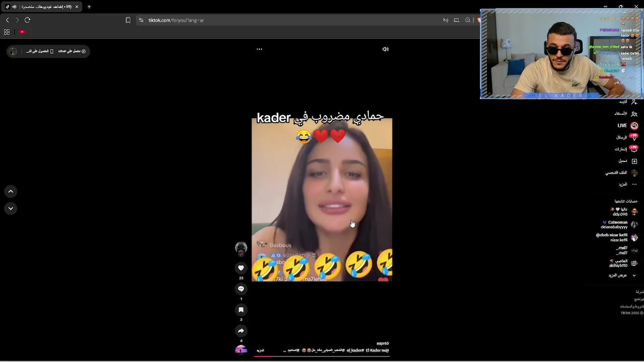The height and width of the screenshot is (362, 644).
Task: Open إشعارات (Notifications) in the sidebar
Action: pos(626,149)
